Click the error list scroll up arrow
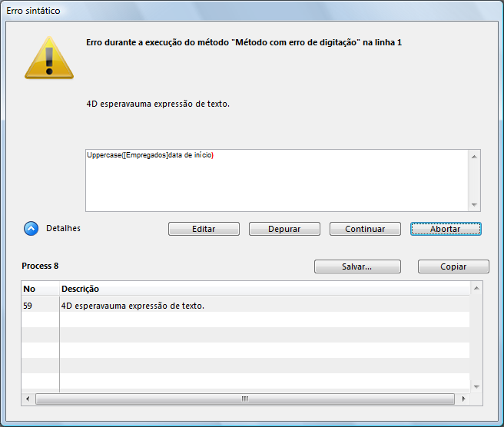The height and width of the screenshot is (427, 504). coord(476,288)
